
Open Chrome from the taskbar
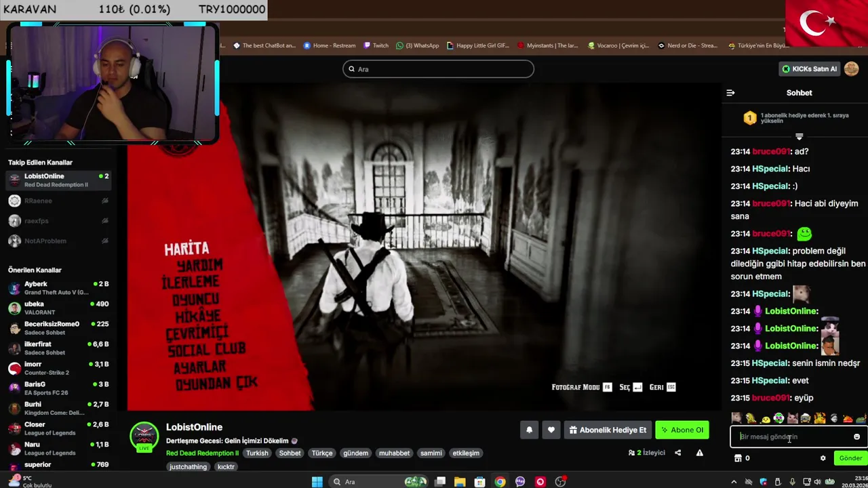[500, 482]
